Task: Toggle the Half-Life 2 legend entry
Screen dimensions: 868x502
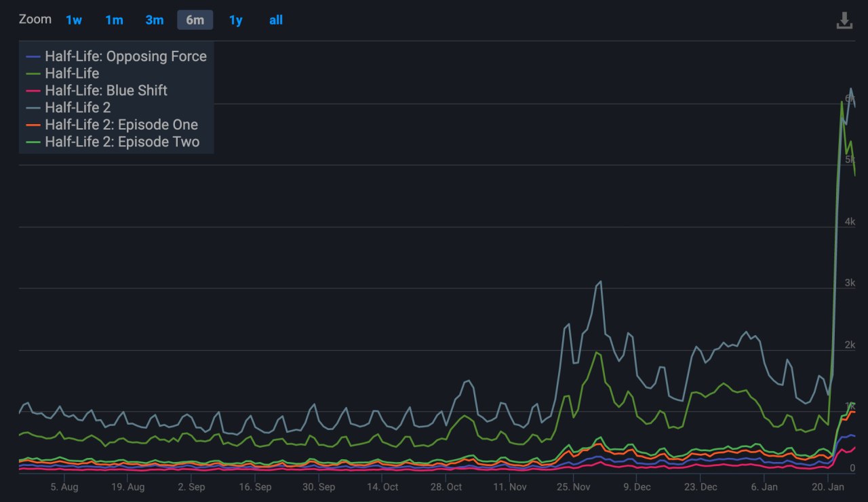Action: [x=68, y=107]
